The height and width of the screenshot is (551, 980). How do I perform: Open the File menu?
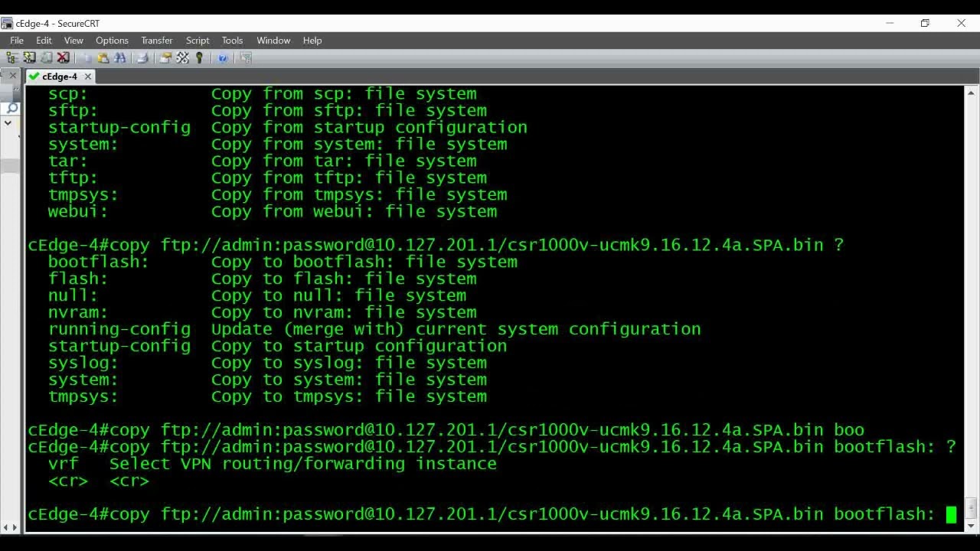click(x=17, y=41)
